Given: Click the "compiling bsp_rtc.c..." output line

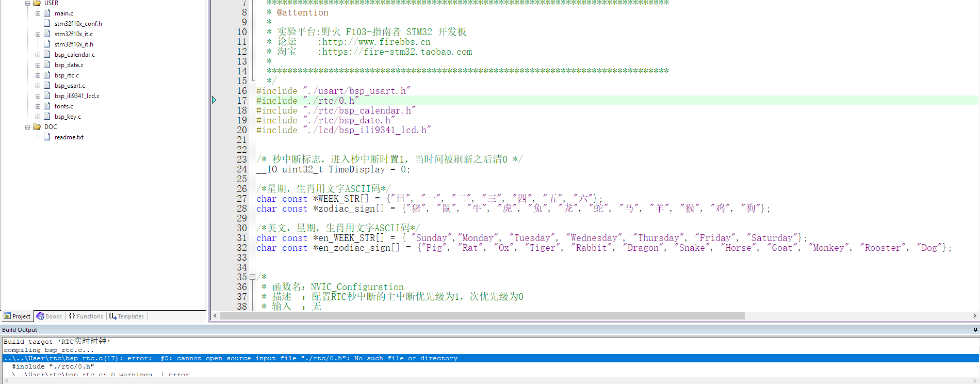Looking at the screenshot, I should (49, 350).
